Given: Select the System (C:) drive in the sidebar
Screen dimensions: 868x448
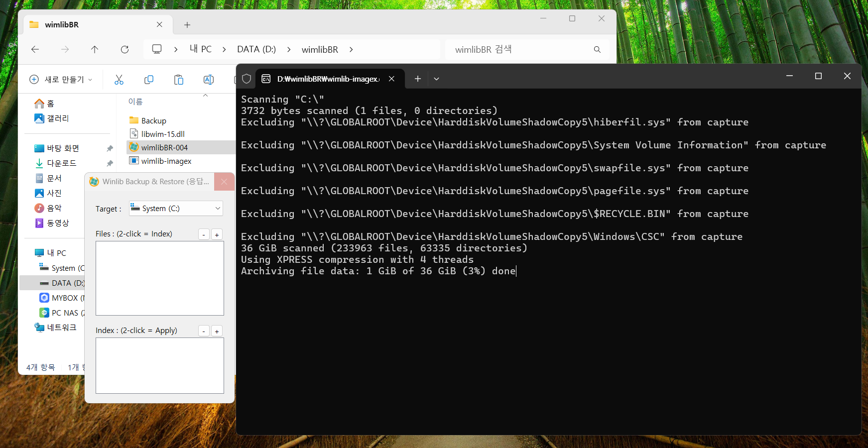Looking at the screenshot, I should click(62, 268).
